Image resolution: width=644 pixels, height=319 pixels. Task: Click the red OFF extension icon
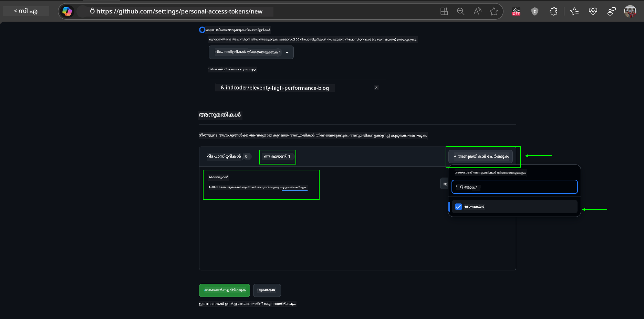click(x=516, y=11)
